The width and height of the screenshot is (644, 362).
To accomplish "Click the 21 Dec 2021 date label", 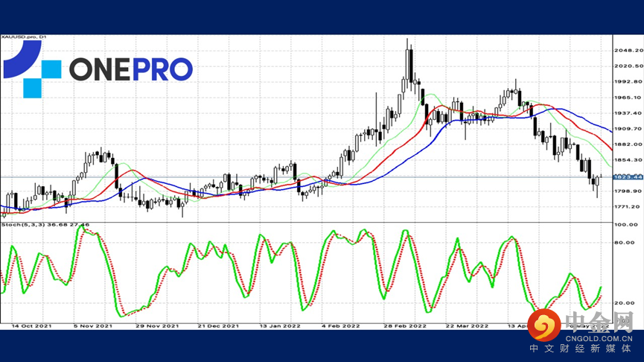I will tap(218, 326).
